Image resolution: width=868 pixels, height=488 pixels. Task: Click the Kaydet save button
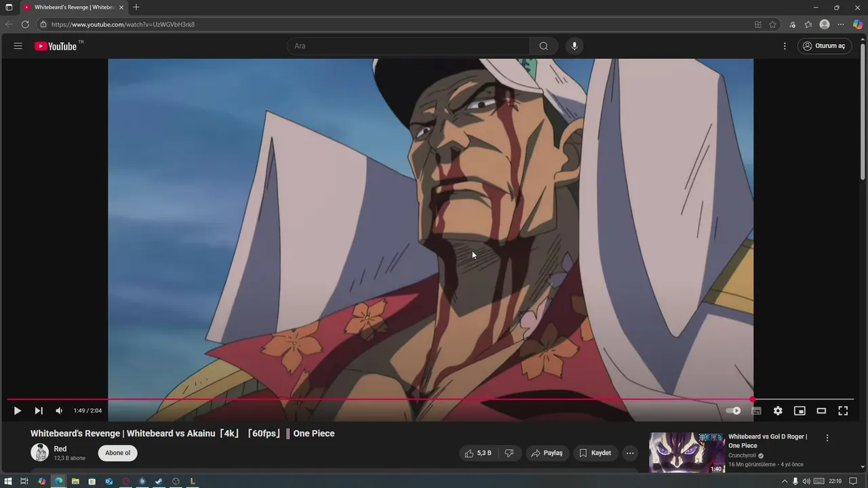click(x=595, y=453)
